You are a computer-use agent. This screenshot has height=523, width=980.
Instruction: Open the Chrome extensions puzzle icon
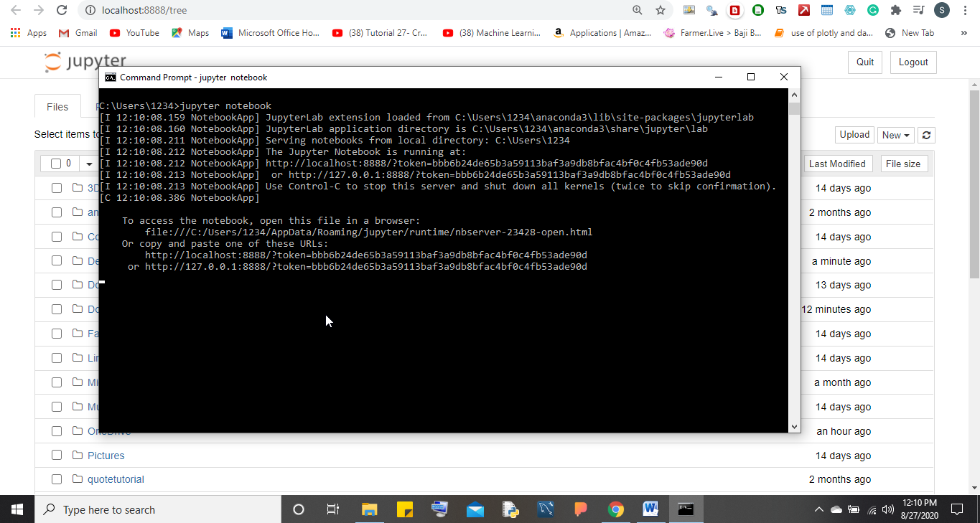[895, 10]
